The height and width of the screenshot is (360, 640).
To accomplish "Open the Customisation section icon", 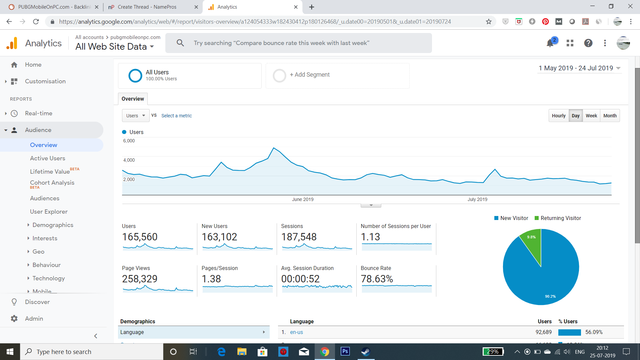I will coord(14,81).
